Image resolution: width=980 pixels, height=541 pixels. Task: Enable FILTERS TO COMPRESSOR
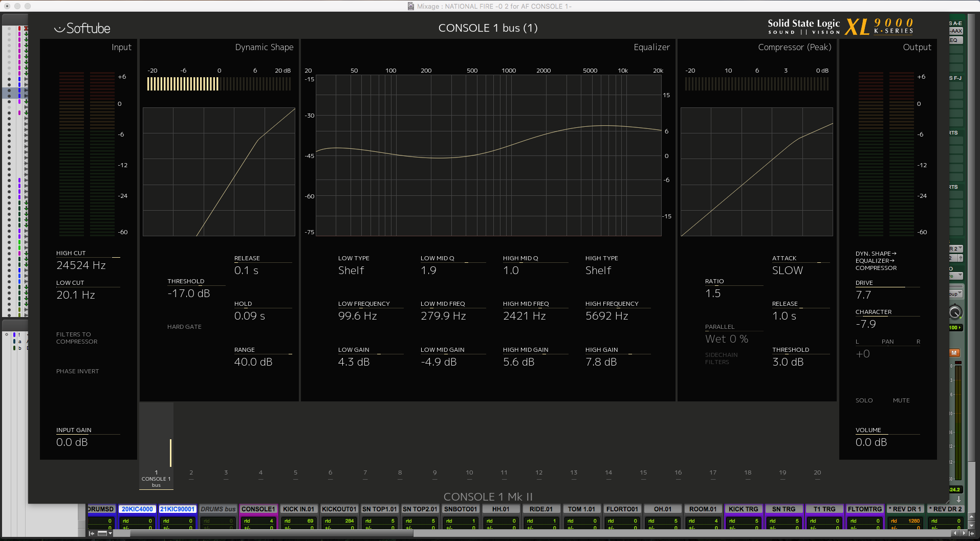pyautogui.click(x=77, y=338)
